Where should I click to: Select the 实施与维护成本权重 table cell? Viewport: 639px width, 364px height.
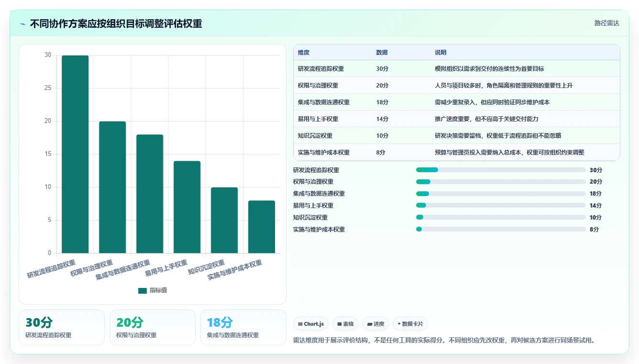[332, 153]
